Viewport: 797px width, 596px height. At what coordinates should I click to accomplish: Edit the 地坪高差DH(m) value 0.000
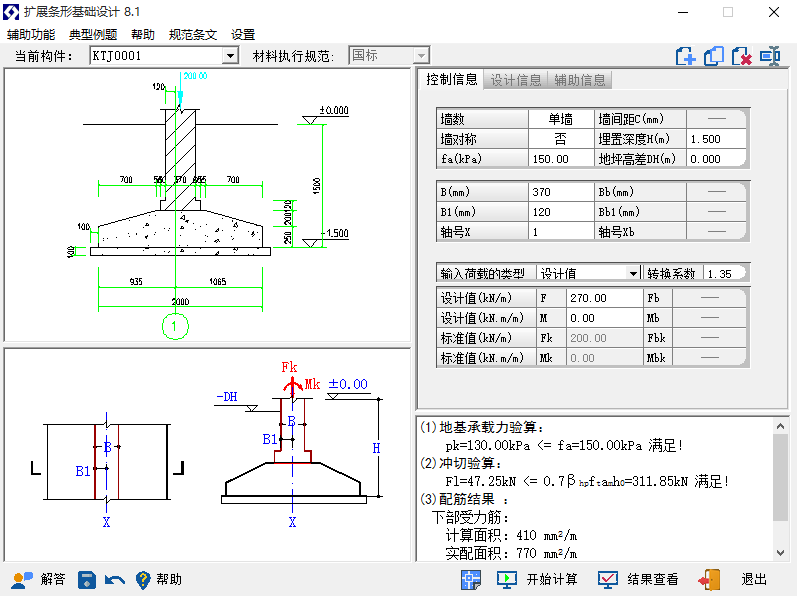click(x=717, y=159)
